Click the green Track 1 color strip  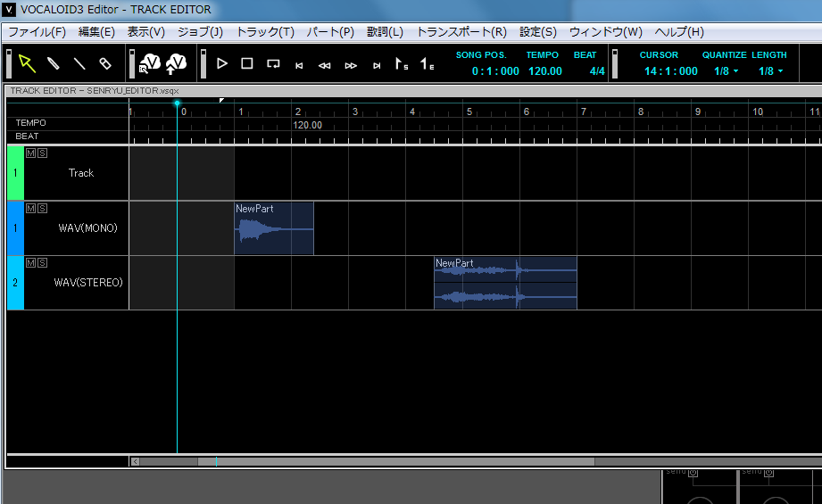15,173
